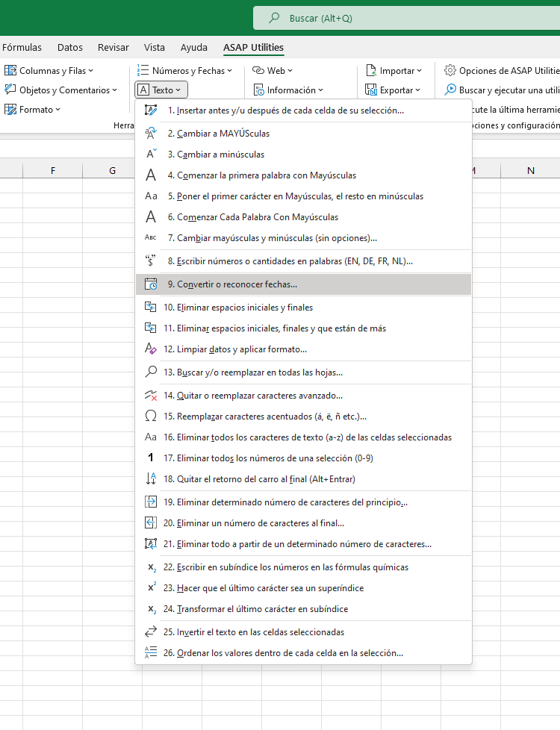Click the omega icon for accented characters
The height and width of the screenshot is (730, 560).
[151, 416]
